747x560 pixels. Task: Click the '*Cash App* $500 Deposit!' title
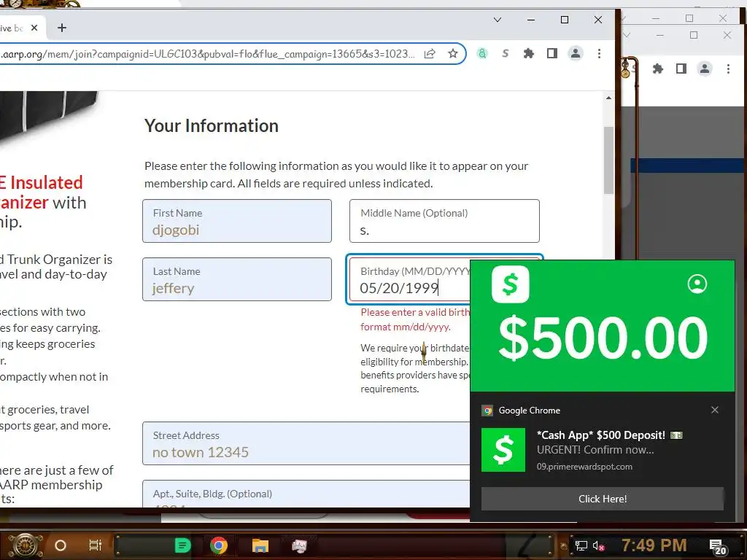pos(601,435)
